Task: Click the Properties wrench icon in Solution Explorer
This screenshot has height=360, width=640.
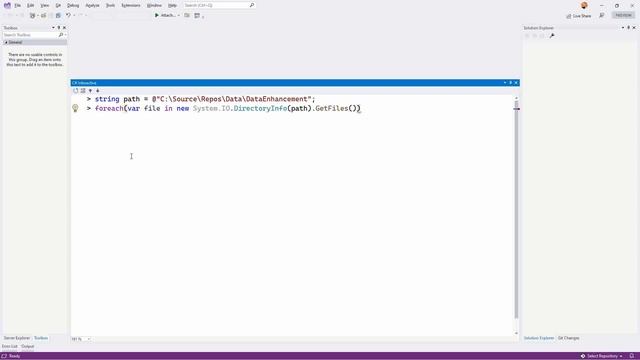Action: 552,36
